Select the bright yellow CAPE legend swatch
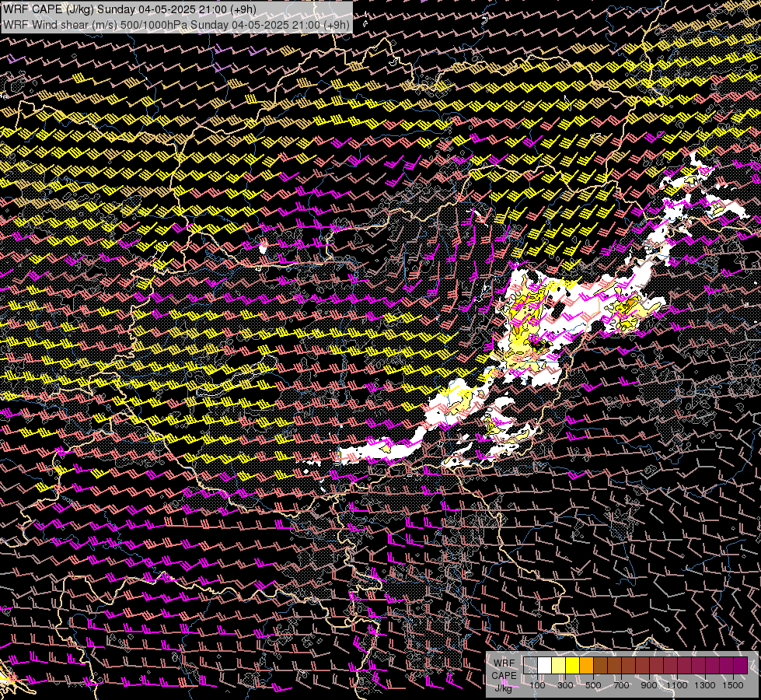Image resolution: width=761 pixels, height=700 pixels. pyautogui.click(x=573, y=665)
